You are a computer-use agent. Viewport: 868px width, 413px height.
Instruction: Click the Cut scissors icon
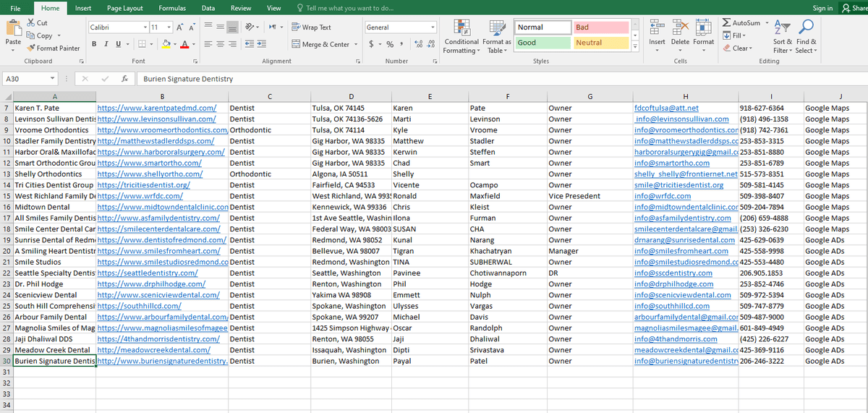[x=31, y=23]
